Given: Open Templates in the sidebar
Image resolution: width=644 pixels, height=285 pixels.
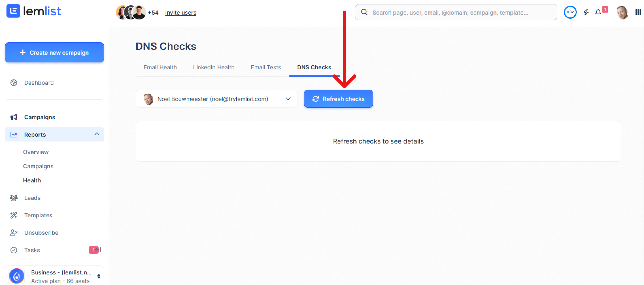Looking at the screenshot, I should (x=38, y=215).
